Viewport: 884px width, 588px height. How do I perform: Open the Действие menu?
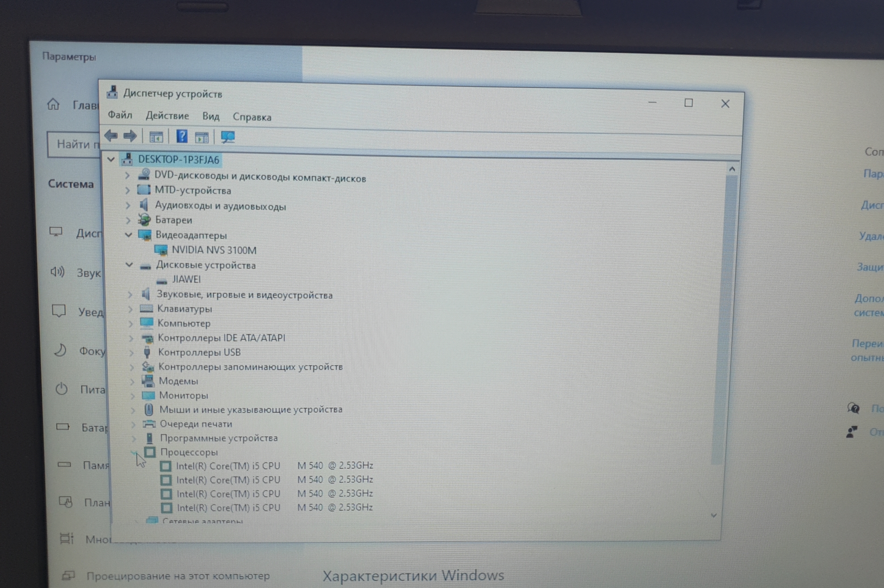(x=167, y=115)
